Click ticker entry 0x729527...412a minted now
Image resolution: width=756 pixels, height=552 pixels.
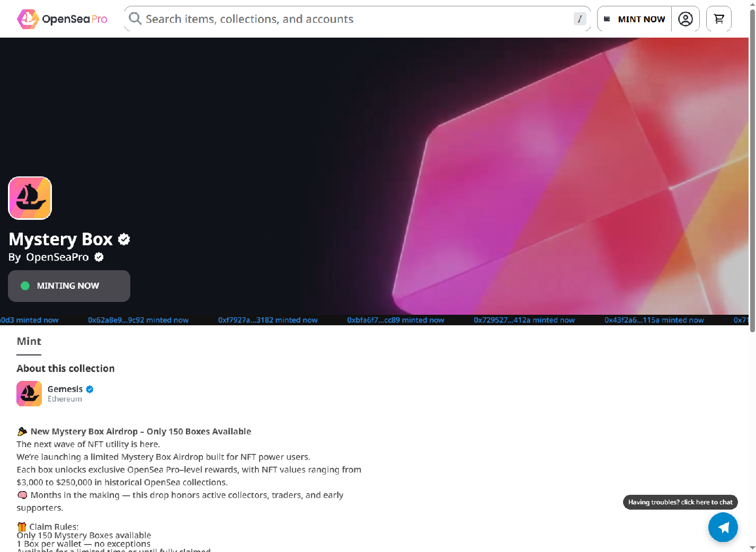pyautogui.click(x=524, y=320)
